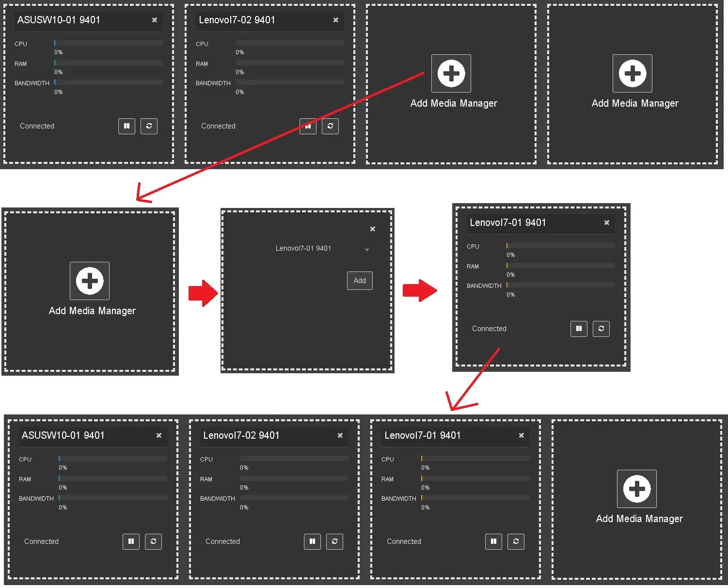Click the plus icon in the middle-left Add Media Manager panel
Viewport: 728px width, 588px height.
coord(90,281)
